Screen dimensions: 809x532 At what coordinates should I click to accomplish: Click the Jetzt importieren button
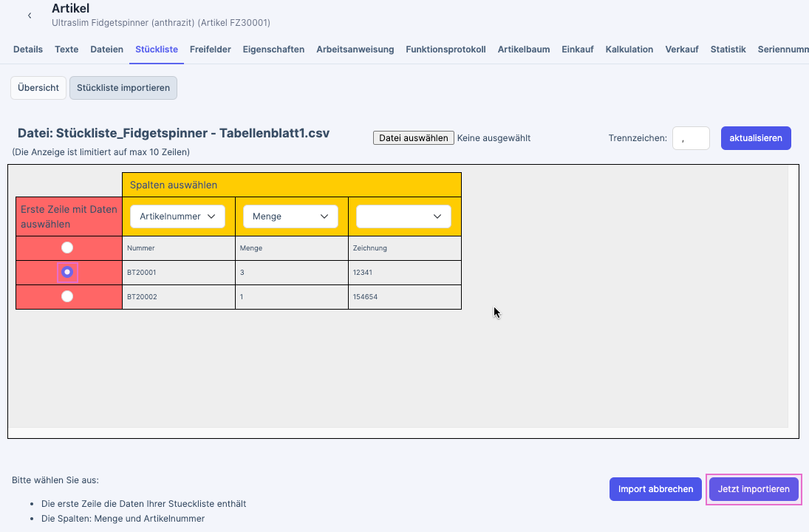coord(754,489)
